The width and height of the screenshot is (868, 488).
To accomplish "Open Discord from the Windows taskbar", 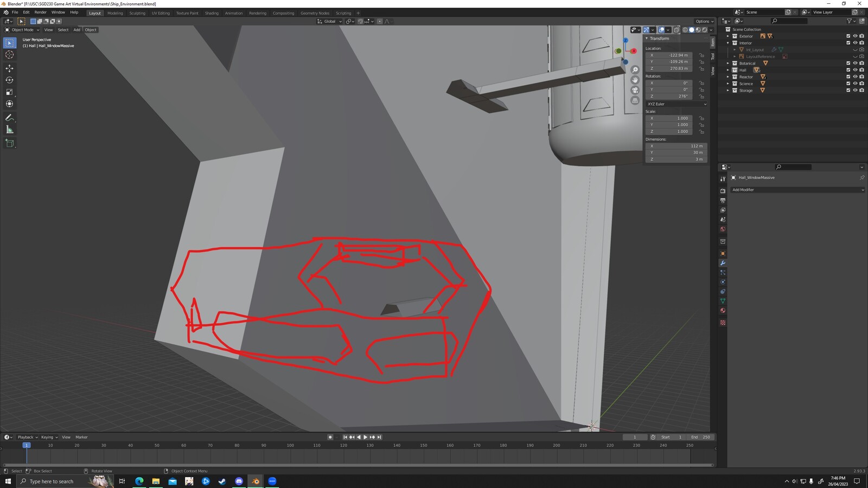I will click(239, 481).
